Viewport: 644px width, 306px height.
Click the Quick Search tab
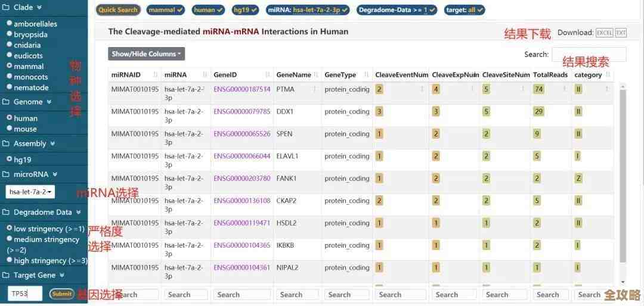[x=117, y=10]
